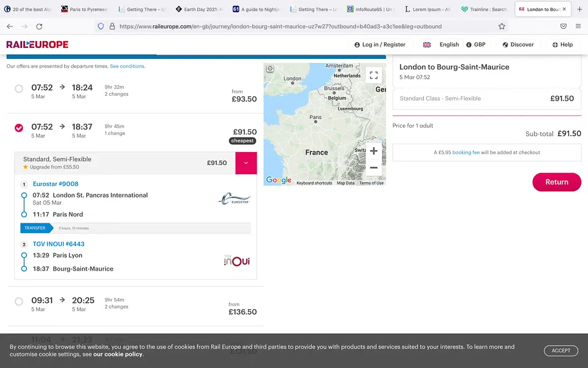588x368 pixels.
Task: Click Keyboard shortcuts on the map
Action: tap(314, 183)
